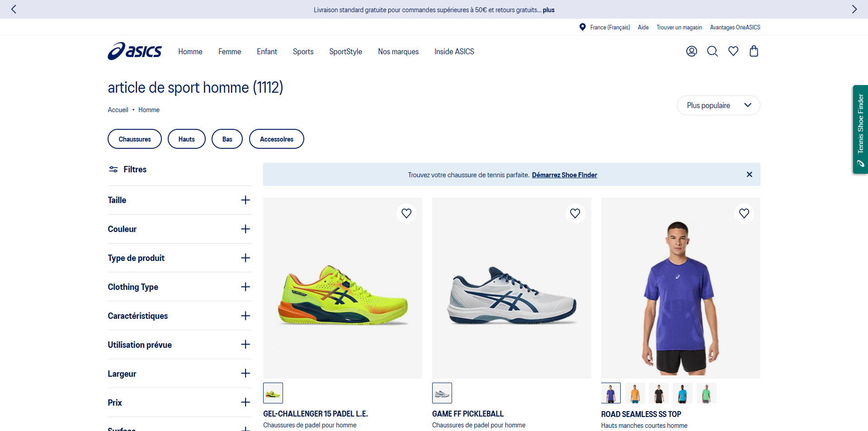Expand the Type de produit filter
Image resolution: width=868 pixels, height=431 pixels.
179,258
